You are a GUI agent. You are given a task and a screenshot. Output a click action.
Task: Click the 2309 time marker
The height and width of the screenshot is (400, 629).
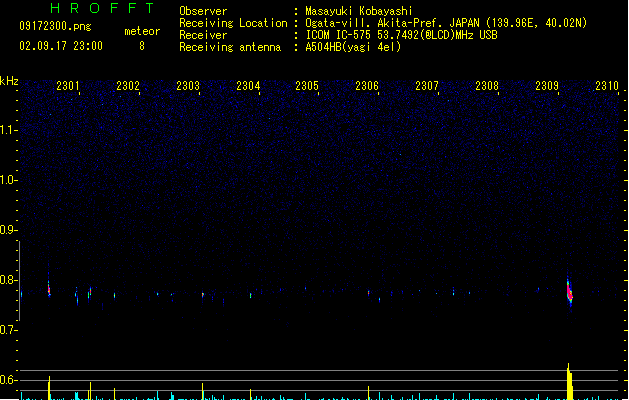coord(547,86)
